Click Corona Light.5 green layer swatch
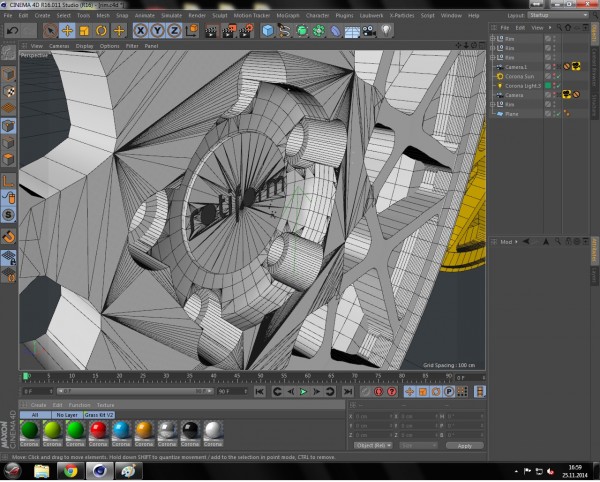Screen dimensions: 600x482 pyautogui.click(x=548, y=86)
